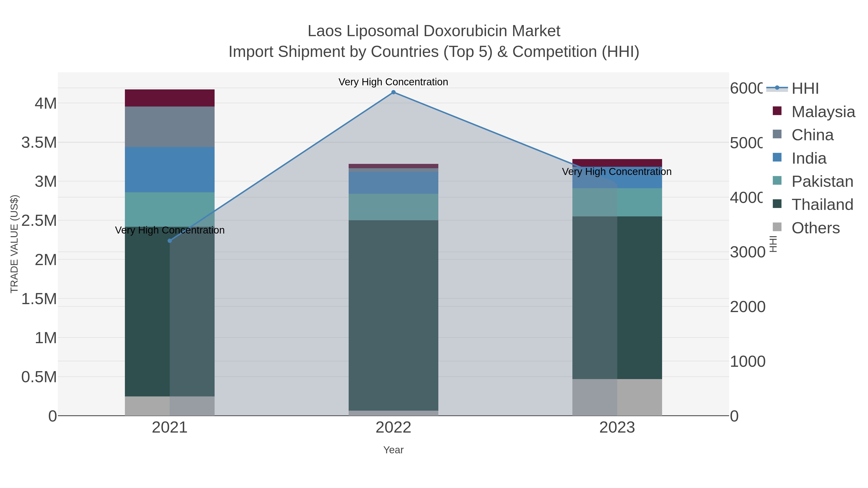Screen dimensions: 868x488
Task: Select the Thailand segment of 2022 bar
Action: [x=393, y=315]
